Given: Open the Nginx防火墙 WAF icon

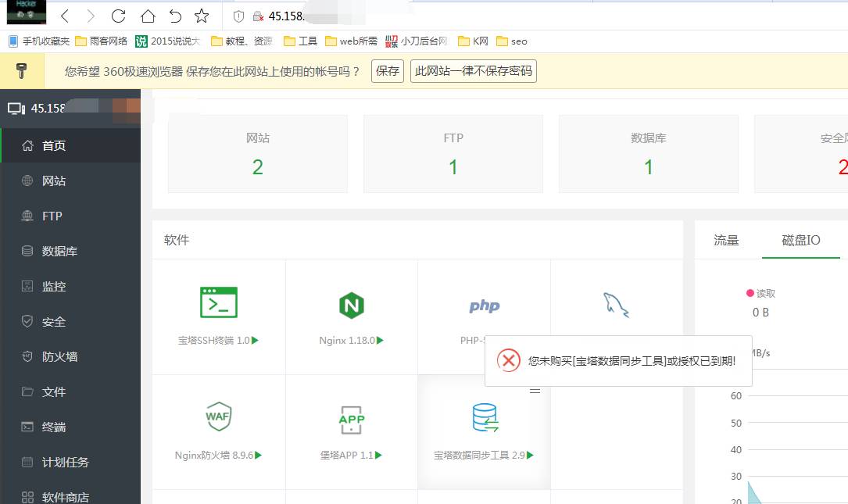Looking at the screenshot, I should coord(218,417).
